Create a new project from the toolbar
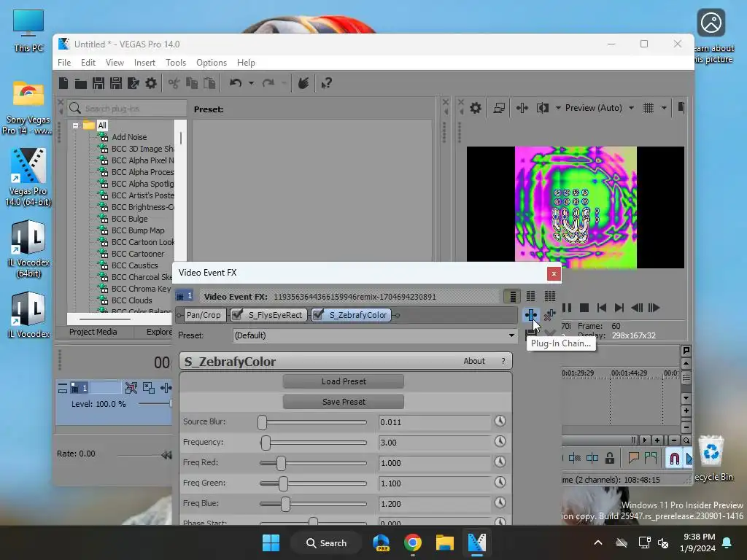 point(63,83)
